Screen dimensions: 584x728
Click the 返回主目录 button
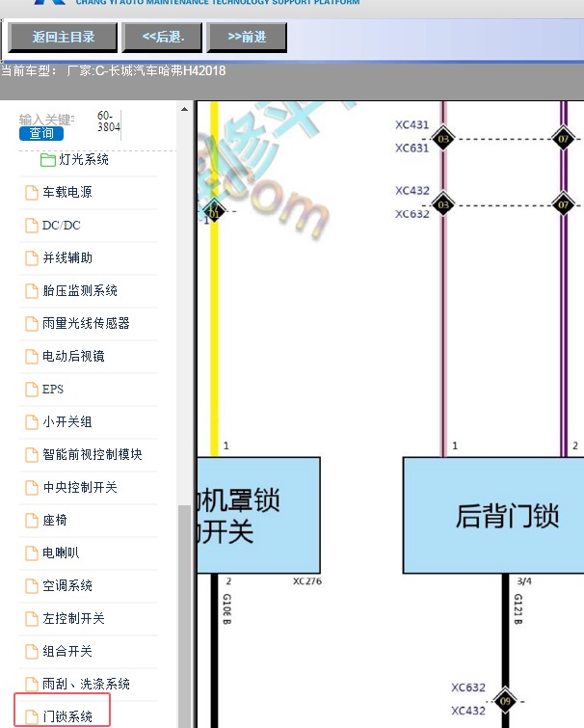coord(63,38)
